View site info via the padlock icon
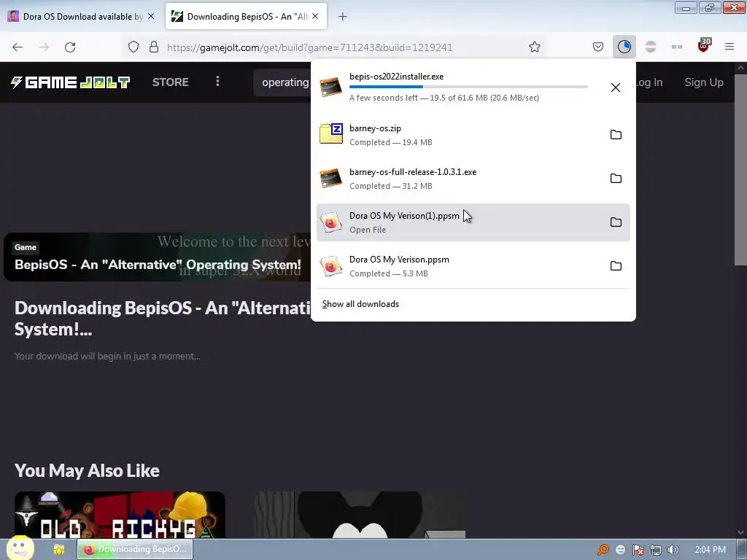Screen dimensions: 747x560 [153, 47]
